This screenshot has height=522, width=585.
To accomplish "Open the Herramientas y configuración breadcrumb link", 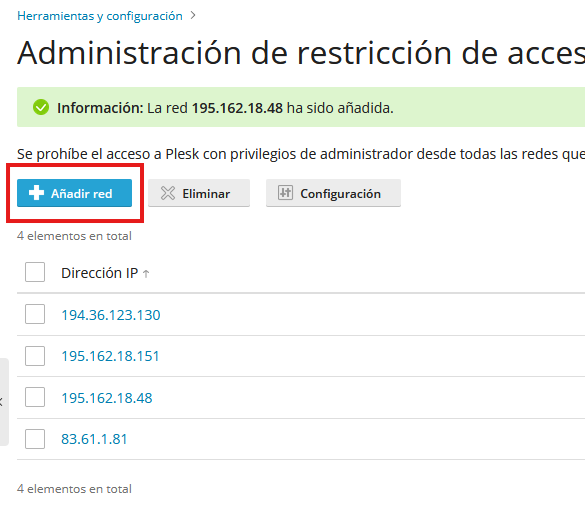I will point(100,16).
